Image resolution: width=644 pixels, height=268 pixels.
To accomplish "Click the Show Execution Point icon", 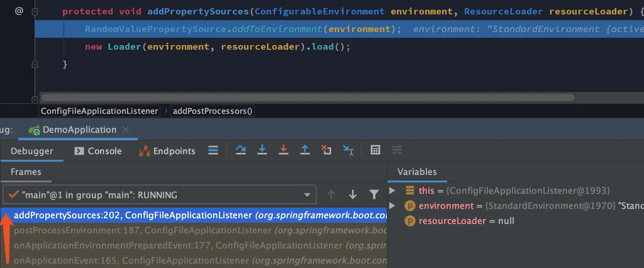I will click(x=213, y=150).
